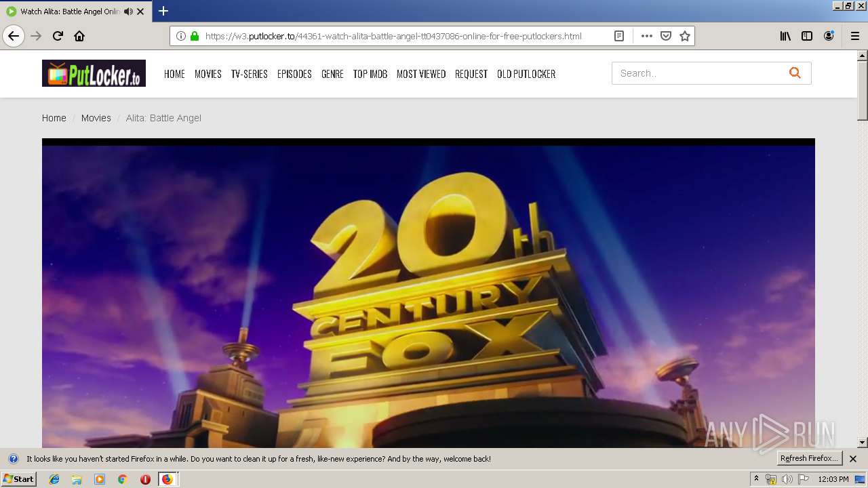Click the video player showing 20th Century Fox
Screen dimensions: 868x488
pos(429,293)
